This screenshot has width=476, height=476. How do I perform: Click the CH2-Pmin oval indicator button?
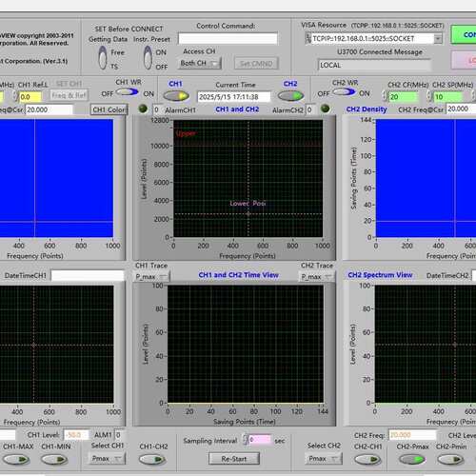450,460
